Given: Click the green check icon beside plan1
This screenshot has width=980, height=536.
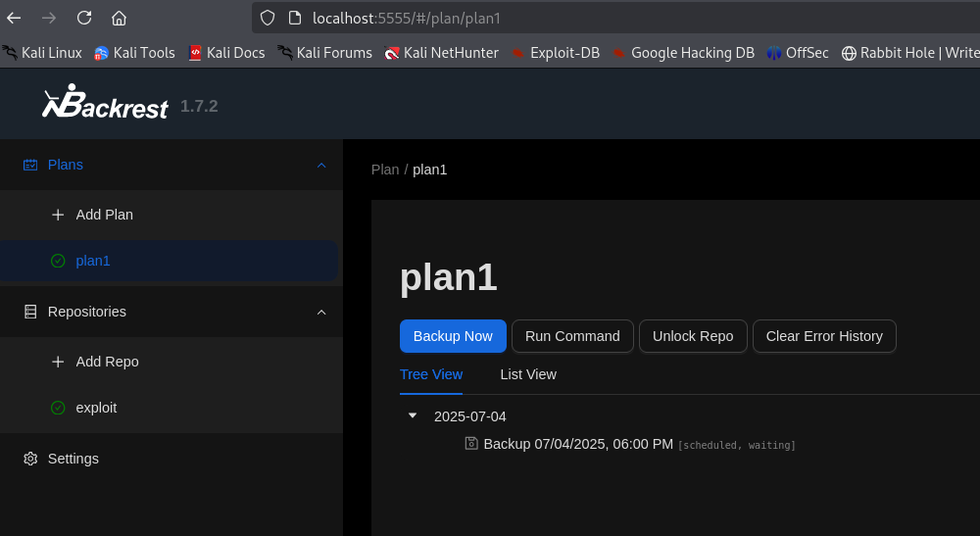Looking at the screenshot, I should coord(58,261).
